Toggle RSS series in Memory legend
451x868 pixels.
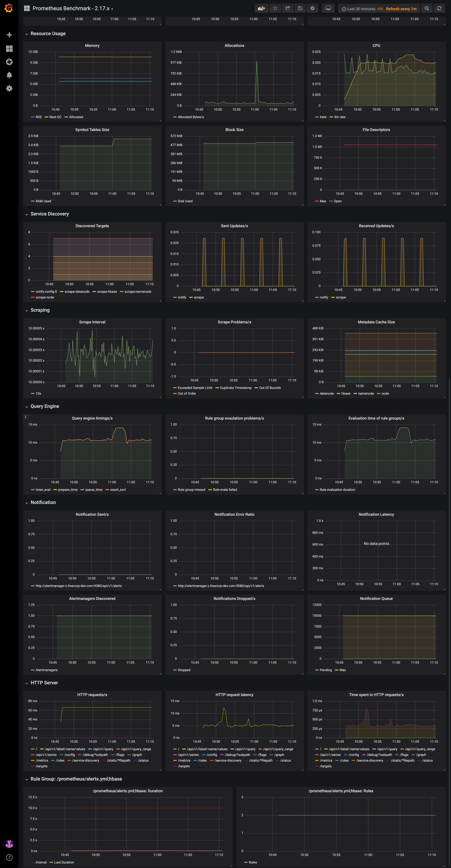click(x=38, y=117)
